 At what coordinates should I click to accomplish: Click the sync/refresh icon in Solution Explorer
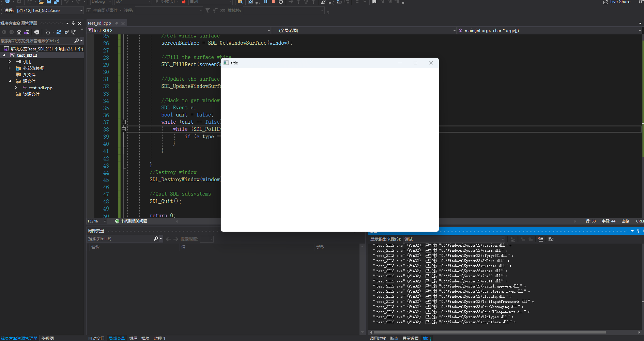[x=59, y=32]
